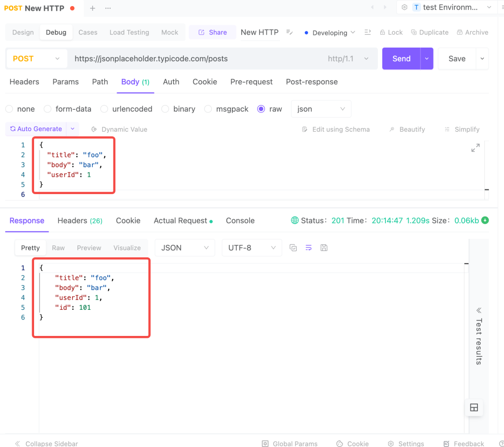Click the globe icon before Status

(295, 220)
